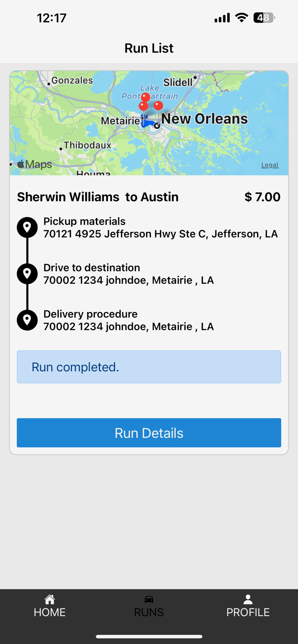Viewport: 298px width, 644px height.
Task: Open the Legal link on the map
Action: pyautogui.click(x=270, y=165)
